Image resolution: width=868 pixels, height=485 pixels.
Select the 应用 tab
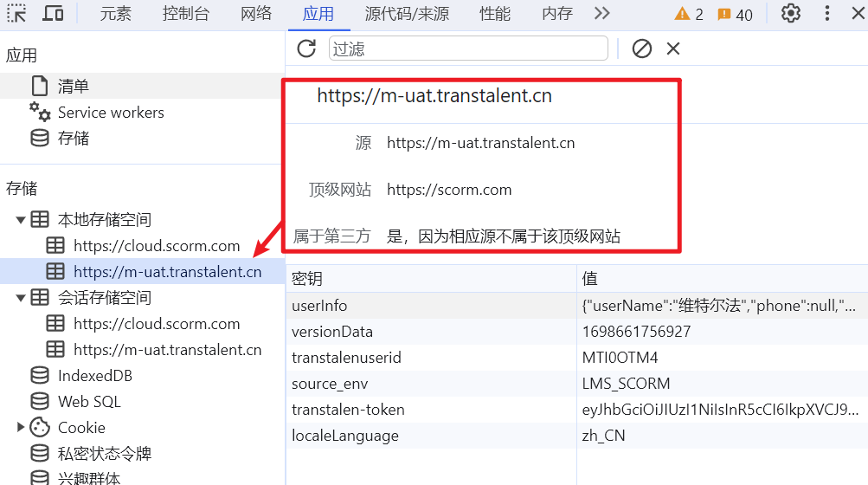click(x=318, y=14)
